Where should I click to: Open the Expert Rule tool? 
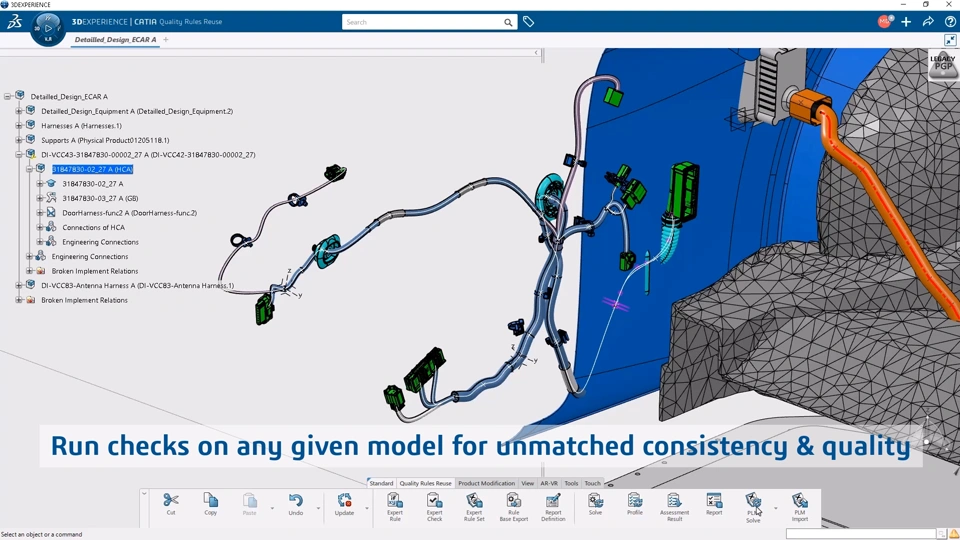(x=395, y=507)
